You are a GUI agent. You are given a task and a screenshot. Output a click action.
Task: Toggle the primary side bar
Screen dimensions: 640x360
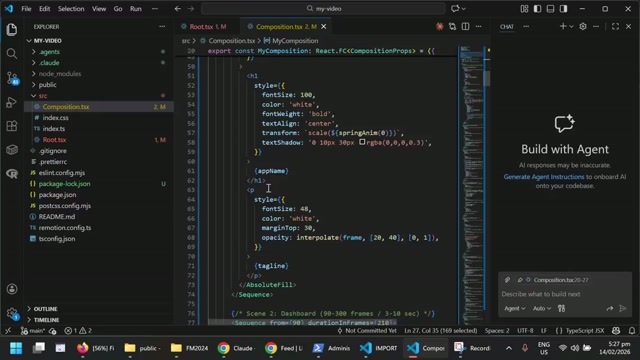538,9
